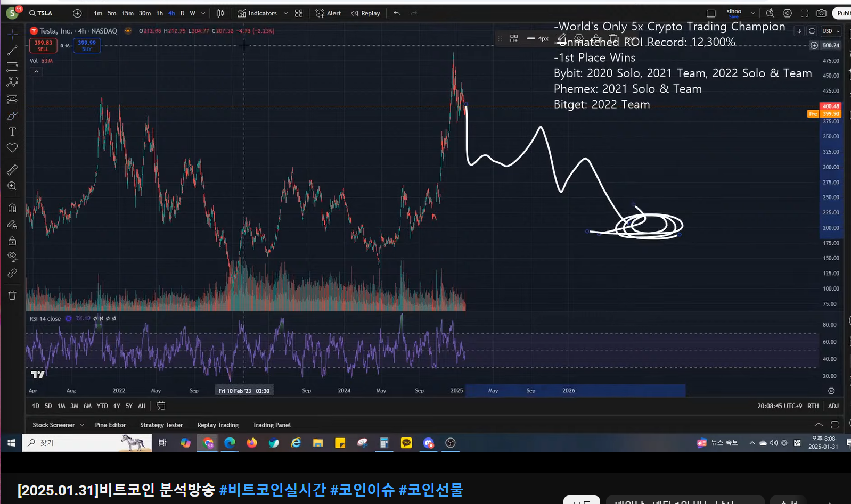Open the Pine Editor tab
This screenshot has height=504, width=851.
[110, 425]
